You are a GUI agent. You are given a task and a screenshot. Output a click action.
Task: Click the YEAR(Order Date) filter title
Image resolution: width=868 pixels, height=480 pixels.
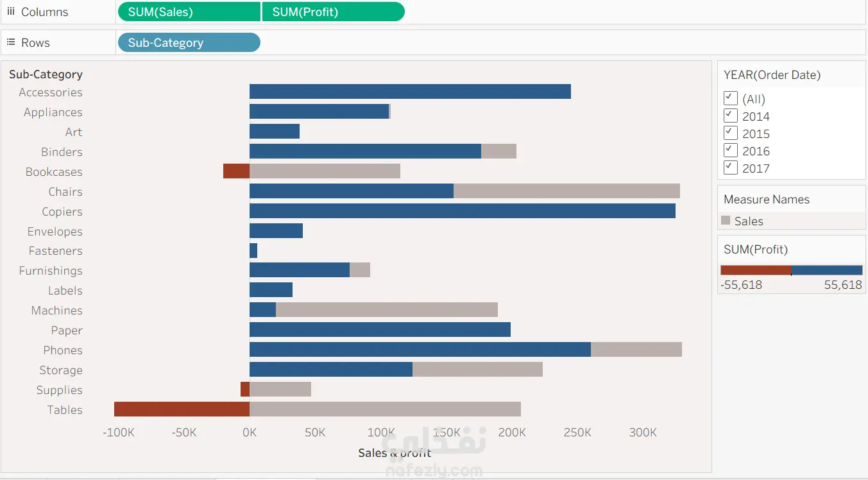point(772,74)
